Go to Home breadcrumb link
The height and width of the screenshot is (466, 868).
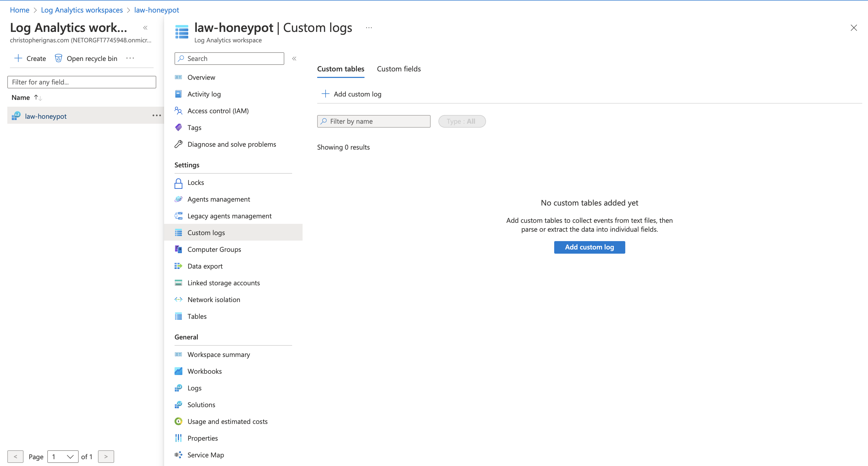20,10
